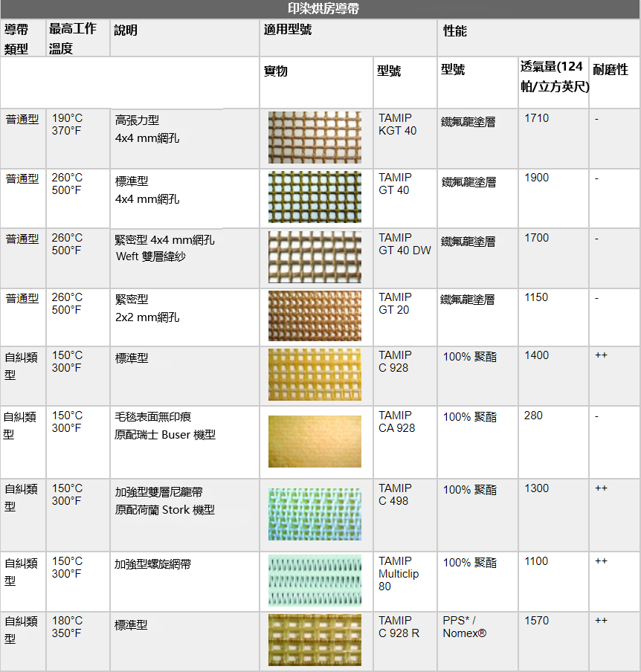This screenshot has height=672, width=641.
Task: Click air permeability value 1700
Action: tap(536, 238)
